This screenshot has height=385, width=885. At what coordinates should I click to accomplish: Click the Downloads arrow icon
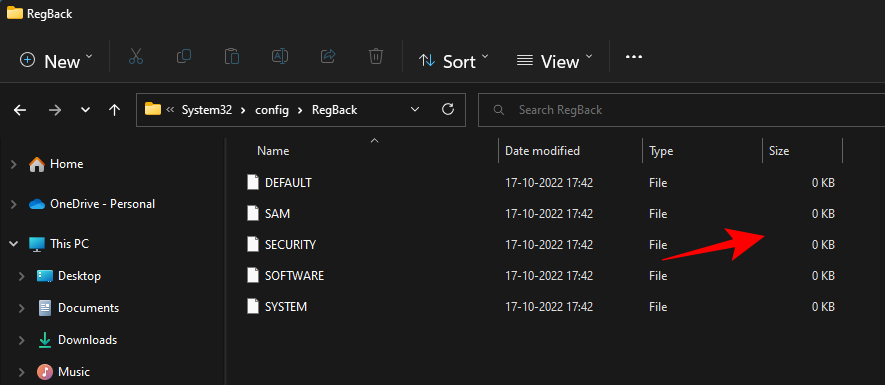tap(45, 340)
